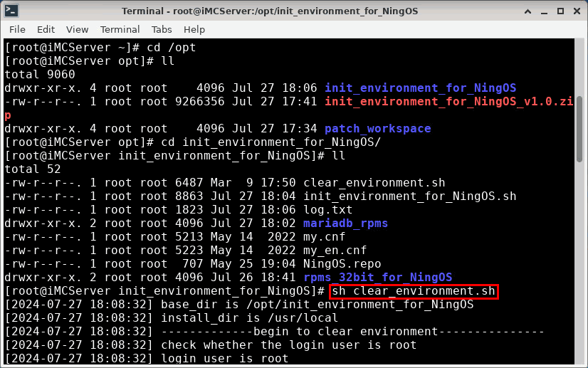Close the terminal window
Viewport: 588px width, 368px height.
(577, 11)
